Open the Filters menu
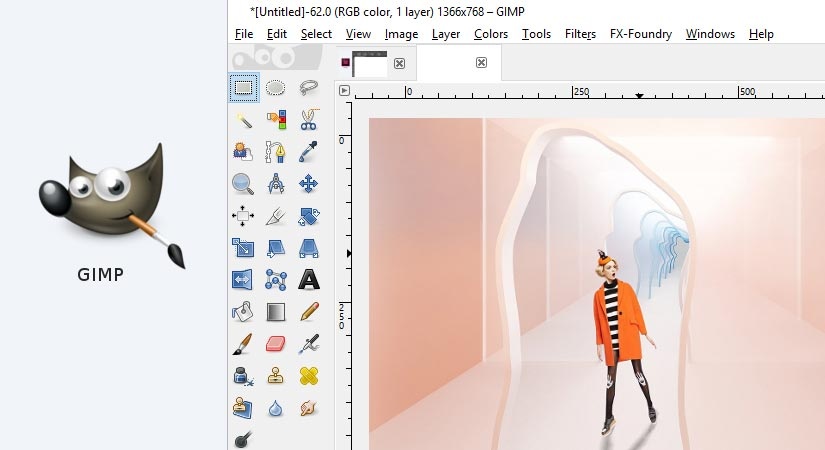Screen dimensions: 825x450 (580, 34)
